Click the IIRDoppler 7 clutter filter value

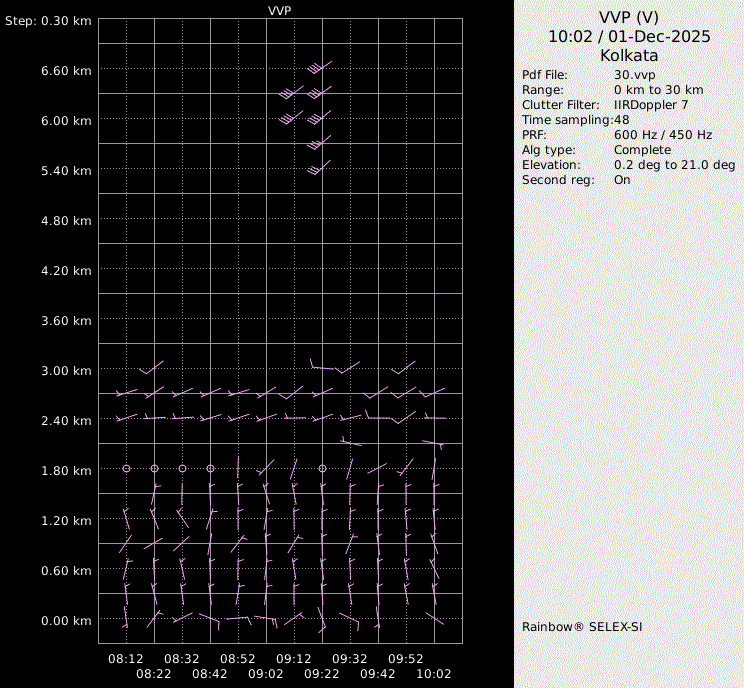[651, 105]
